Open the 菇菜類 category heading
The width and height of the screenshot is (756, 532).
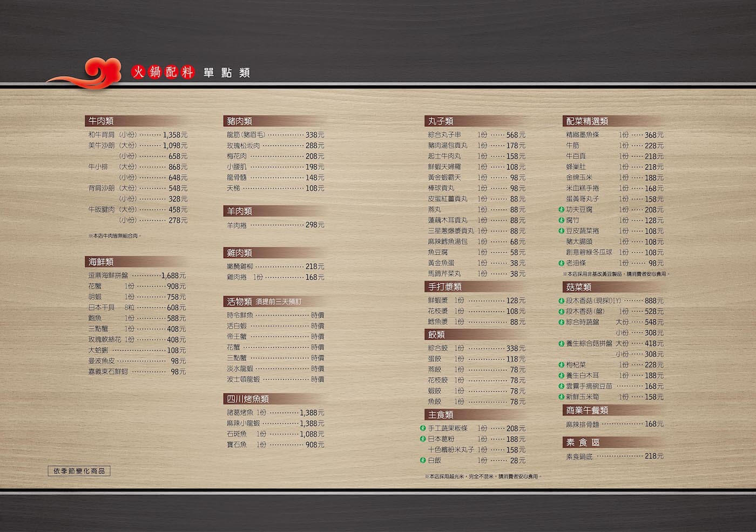(x=578, y=287)
